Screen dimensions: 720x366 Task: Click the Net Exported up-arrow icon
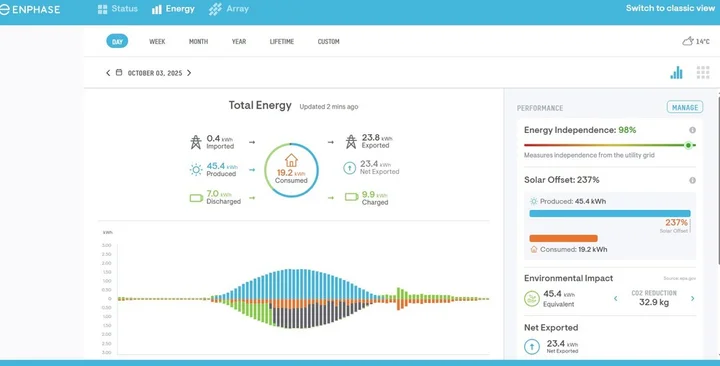pos(349,168)
